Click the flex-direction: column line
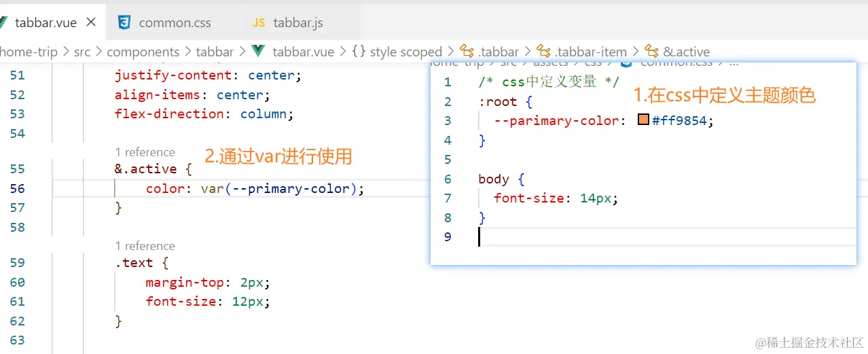The height and width of the screenshot is (354, 868). [204, 114]
